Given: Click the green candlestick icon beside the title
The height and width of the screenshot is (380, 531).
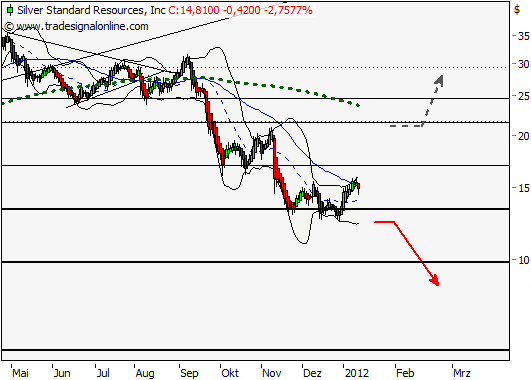Looking at the screenshot, I should click(x=10, y=10).
